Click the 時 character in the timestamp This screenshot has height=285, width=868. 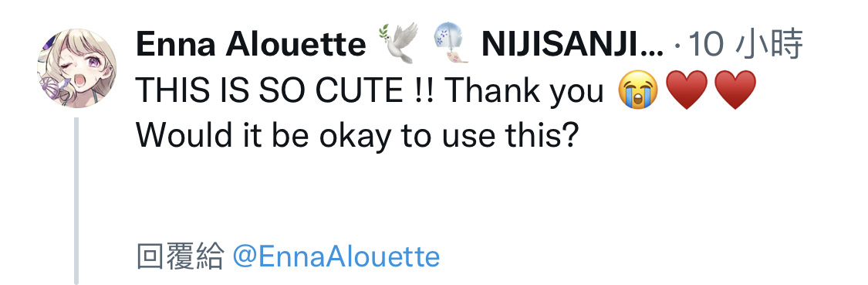tap(787, 44)
